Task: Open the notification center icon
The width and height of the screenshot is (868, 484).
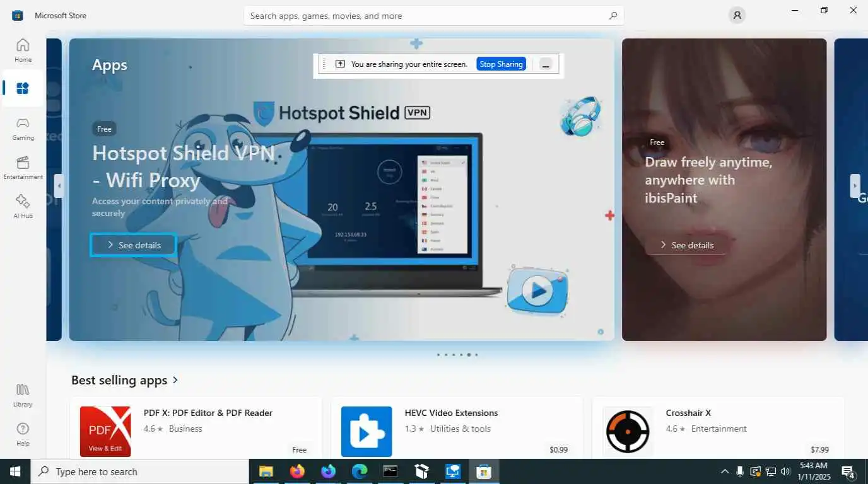Action: [x=848, y=471]
